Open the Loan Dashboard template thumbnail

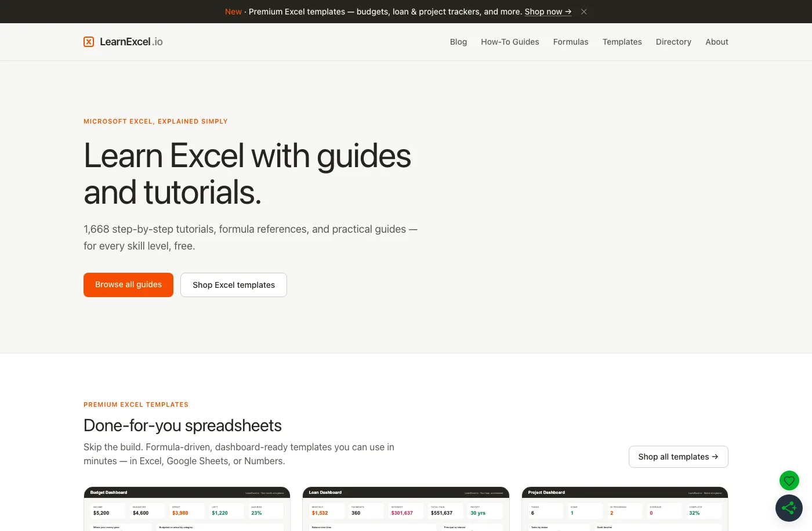point(406,509)
